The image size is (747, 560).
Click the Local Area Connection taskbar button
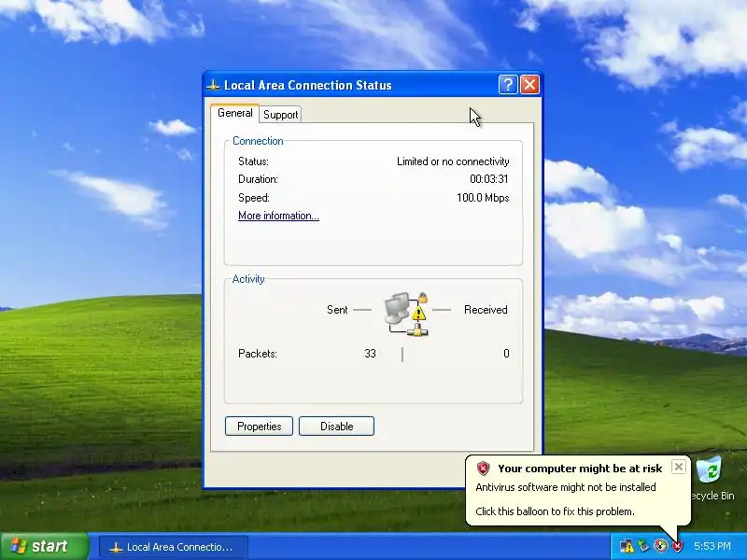(x=174, y=547)
